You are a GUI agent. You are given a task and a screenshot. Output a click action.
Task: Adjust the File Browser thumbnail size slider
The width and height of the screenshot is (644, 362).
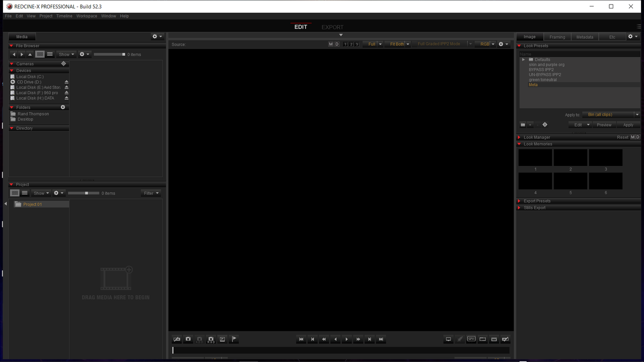tap(109, 54)
